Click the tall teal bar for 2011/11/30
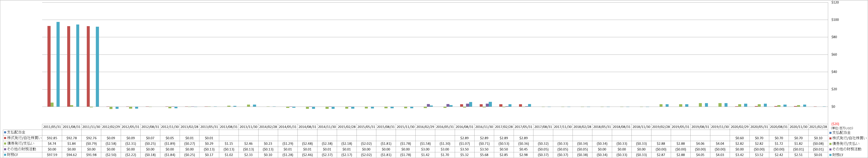The height and width of the screenshot is (158, 868). [97, 66]
